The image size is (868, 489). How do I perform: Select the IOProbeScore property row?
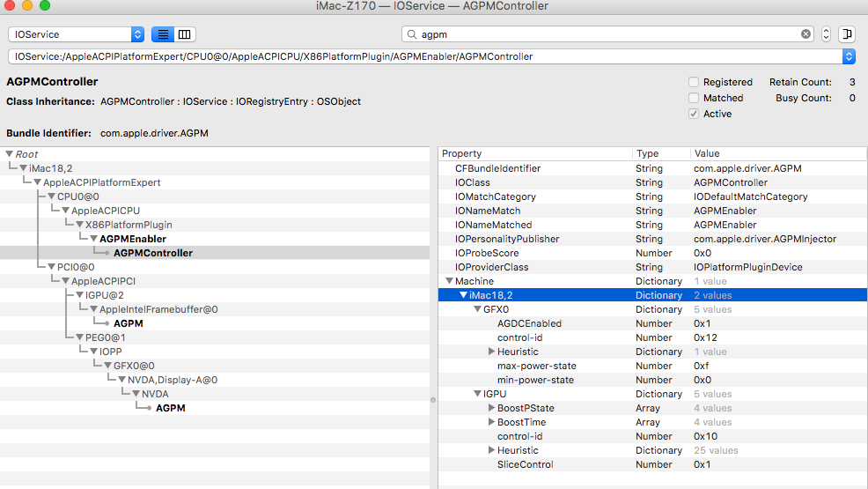tap(652, 253)
